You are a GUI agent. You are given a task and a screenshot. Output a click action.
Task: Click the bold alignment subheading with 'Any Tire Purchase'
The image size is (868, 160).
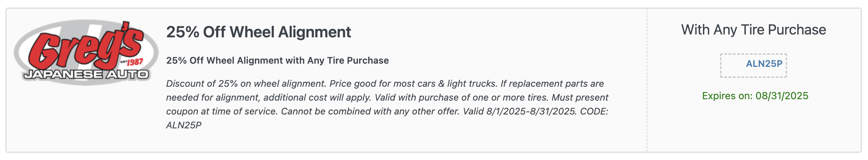[277, 60]
